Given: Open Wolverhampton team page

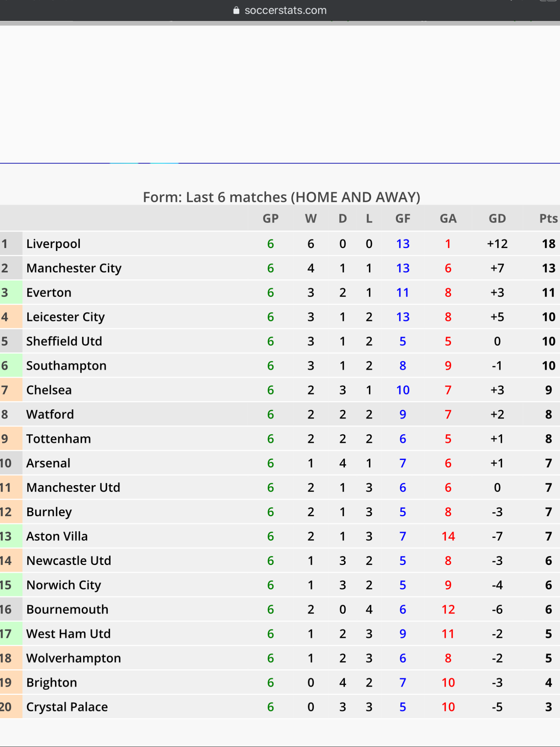Looking at the screenshot, I should pyautogui.click(x=74, y=658).
